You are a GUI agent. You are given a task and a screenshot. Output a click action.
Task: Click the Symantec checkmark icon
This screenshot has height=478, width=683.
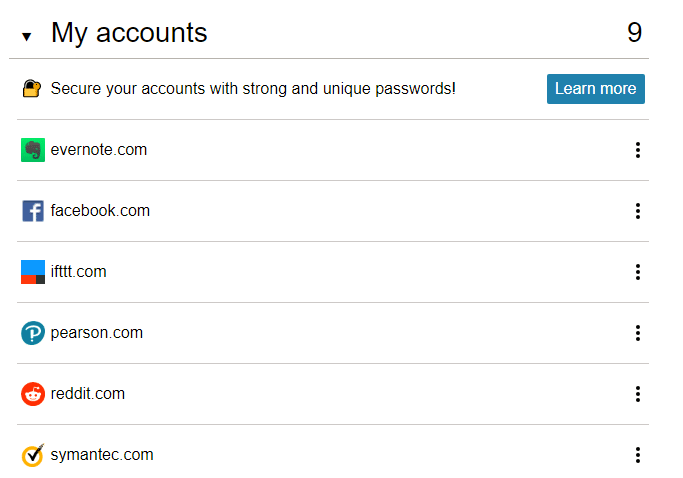coord(33,455)
